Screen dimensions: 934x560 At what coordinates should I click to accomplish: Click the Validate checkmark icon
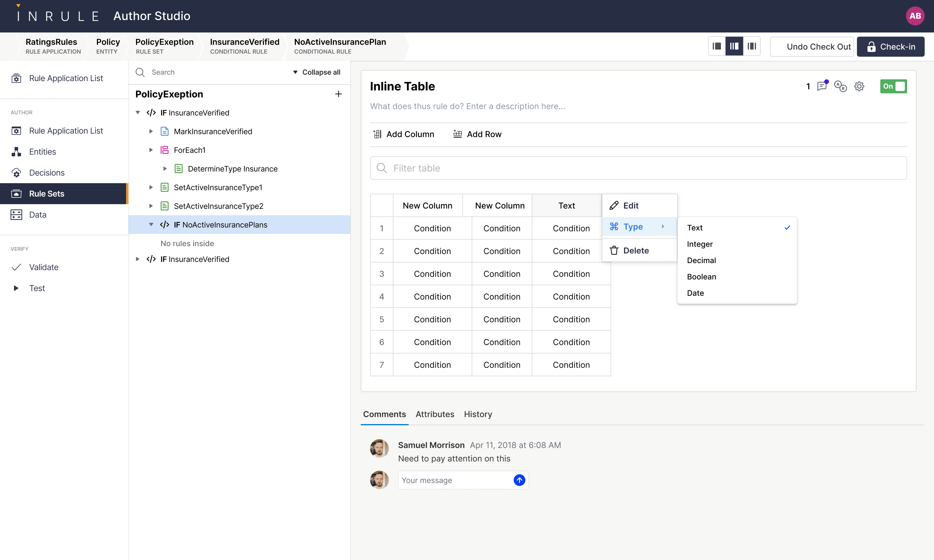click(x=16, y=267)
